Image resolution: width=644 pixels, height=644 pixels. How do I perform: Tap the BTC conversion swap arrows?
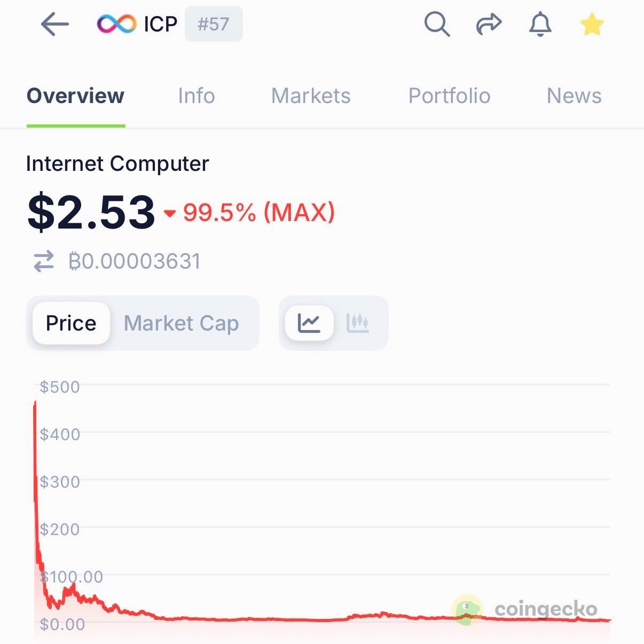[x=44, y=261]
